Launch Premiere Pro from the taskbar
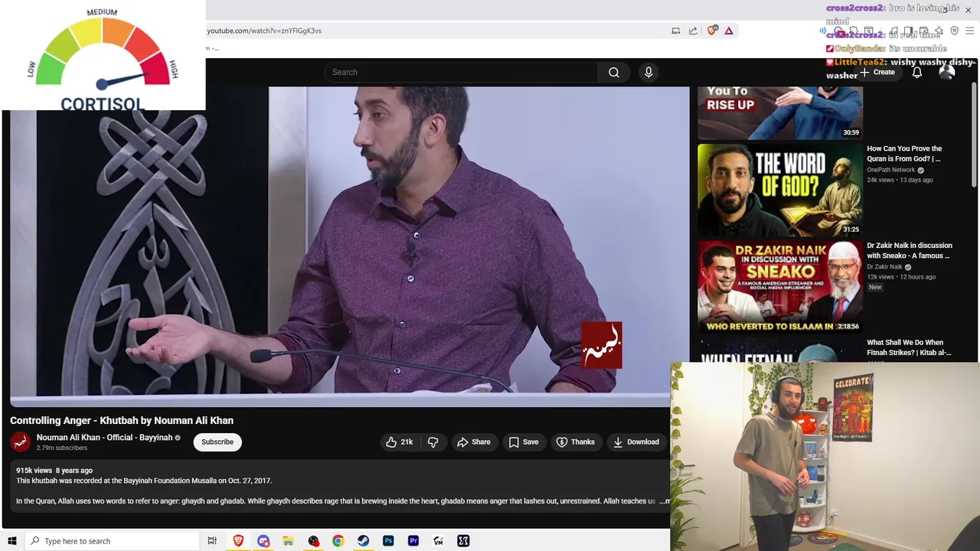The width and height of the screenshot is (980, 551). 413,541
